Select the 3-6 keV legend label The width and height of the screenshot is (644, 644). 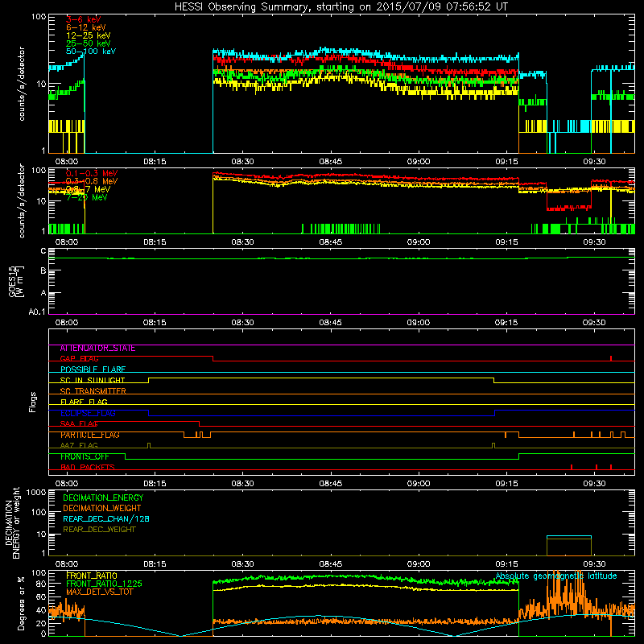(x=84, y=19)
